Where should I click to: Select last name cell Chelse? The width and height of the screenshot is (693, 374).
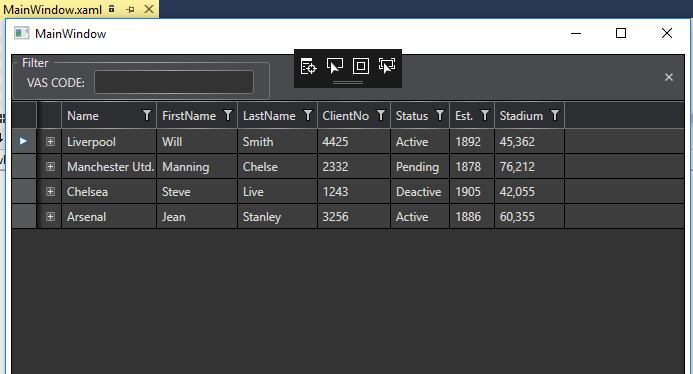[x=278, y=167]
